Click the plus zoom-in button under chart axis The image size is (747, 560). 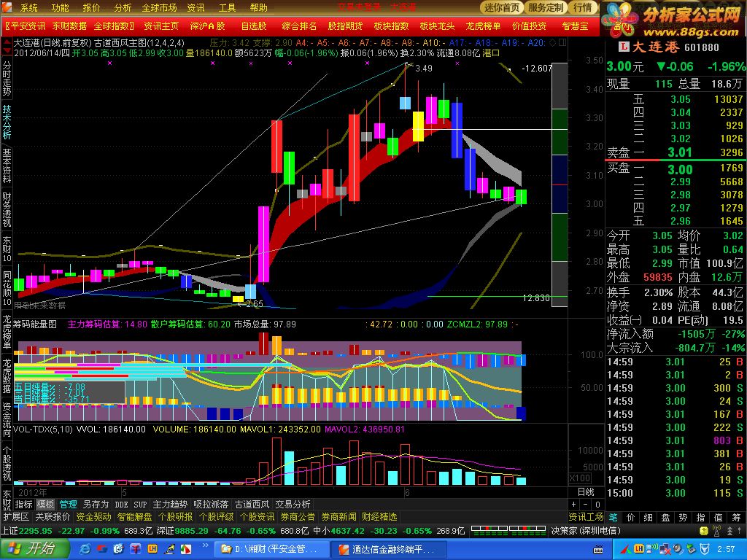(573, 505)
